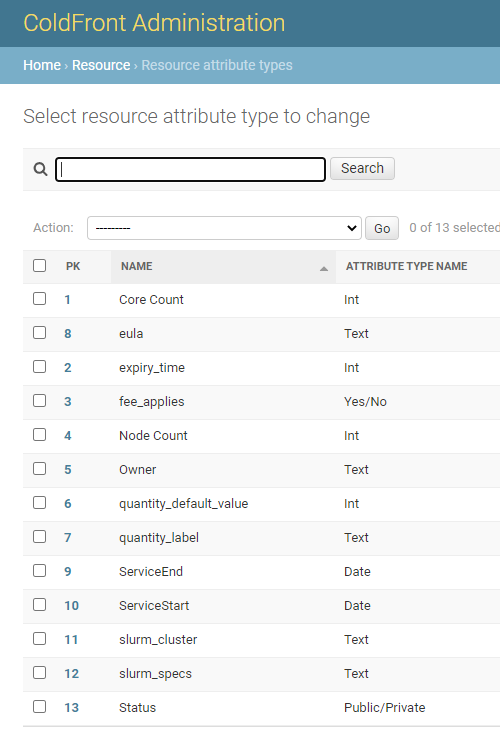Open record with PK 5
Image resolution: width=500 pixels, height=742 pixels.
pyautogui.click(x=68, y=470)
